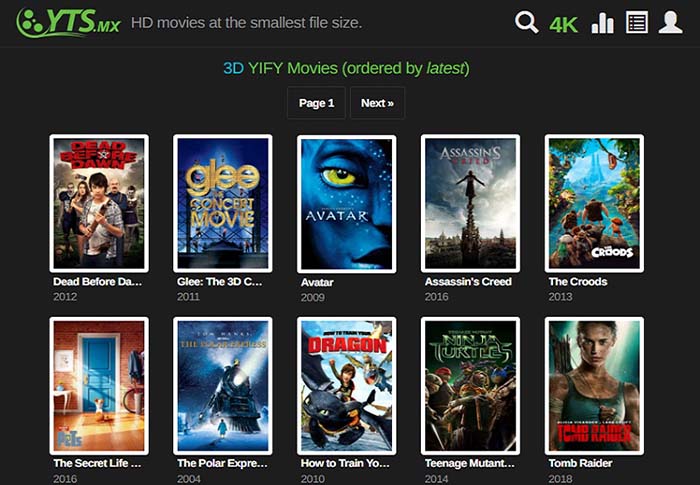The height and width of the screenshot is (485, 700).
Task: Open the browse movies list icon
Action: point(637,22)
